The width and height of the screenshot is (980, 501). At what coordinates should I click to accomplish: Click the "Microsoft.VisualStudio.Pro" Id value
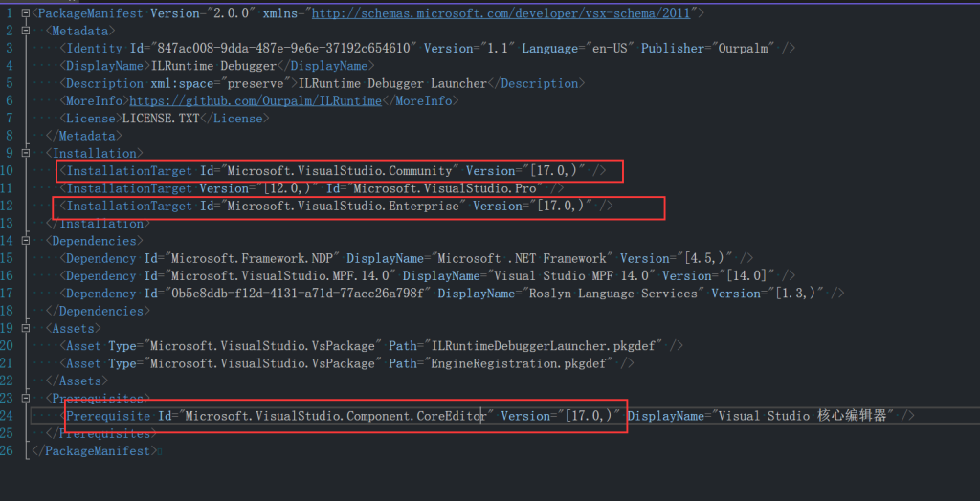pos(444,188)
